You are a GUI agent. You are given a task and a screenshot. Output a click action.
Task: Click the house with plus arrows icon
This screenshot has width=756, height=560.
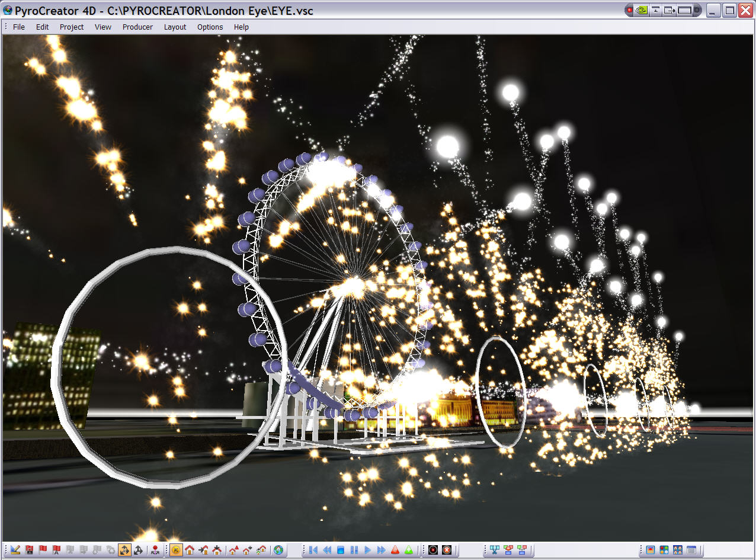[x=247, y=550]
